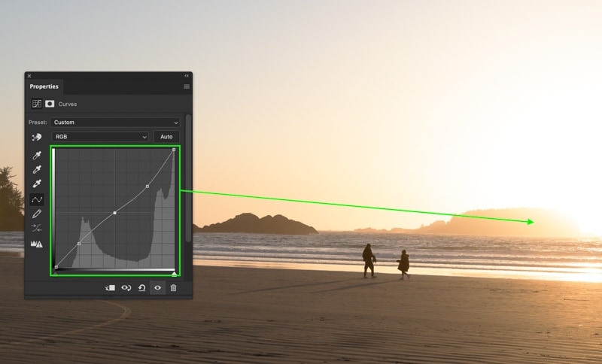This screenshot has height=364, width=602.
Task: Select the layer mask icon
Action: (50, 104)
